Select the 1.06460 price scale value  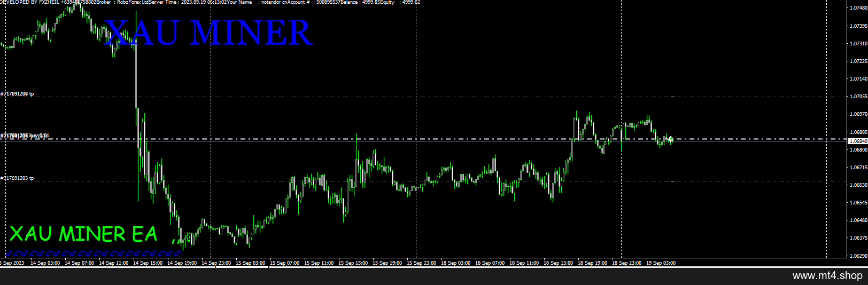coord(858,220)
